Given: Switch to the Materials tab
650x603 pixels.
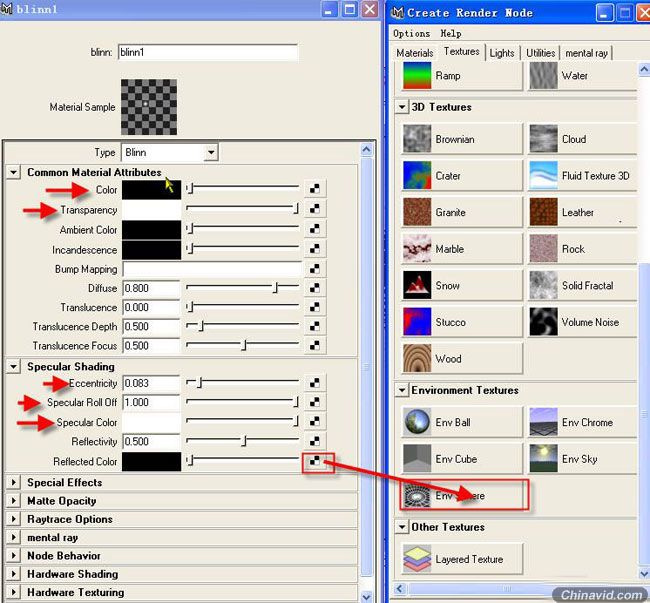Looking at the screenshot, I should [x=415, y=53].
